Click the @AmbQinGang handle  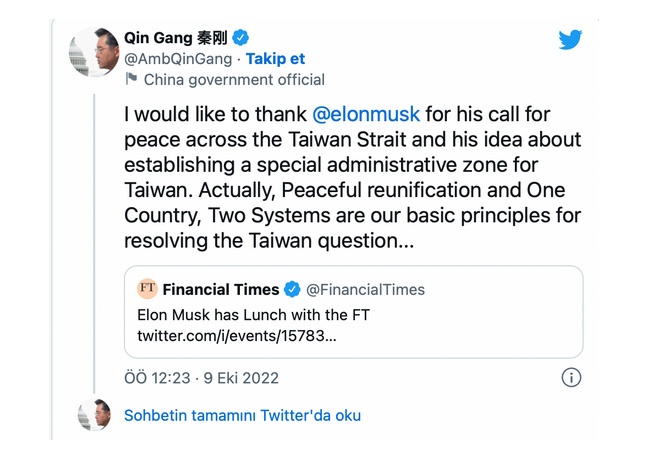176,59
